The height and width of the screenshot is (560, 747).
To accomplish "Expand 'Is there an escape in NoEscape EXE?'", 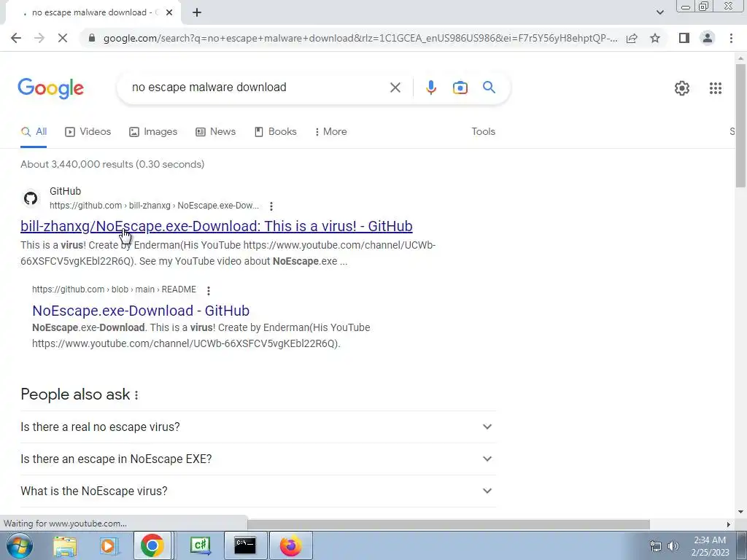I will pos(258,459).
